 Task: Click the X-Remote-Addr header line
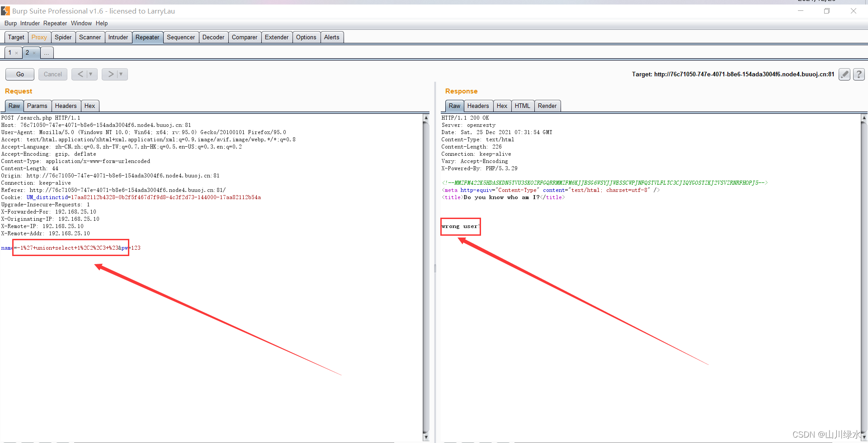(46, 233)
